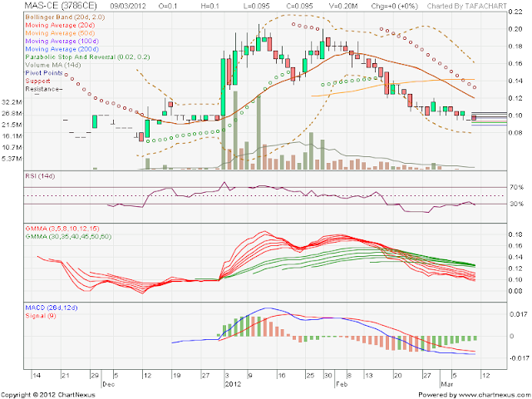
Task: Click the 0.08 price axis label in main chart
Action: [x=515, y=133]
